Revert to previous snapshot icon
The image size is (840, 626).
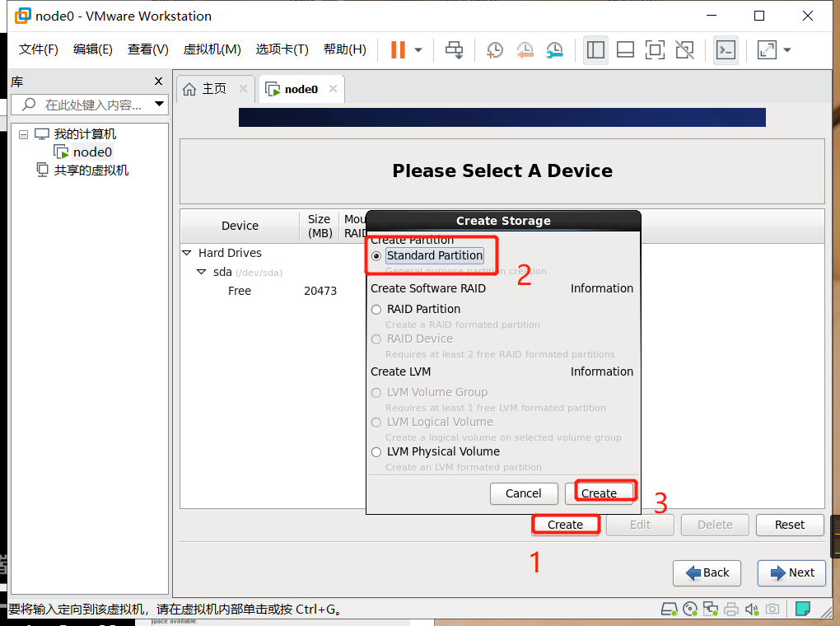(525, 50)
